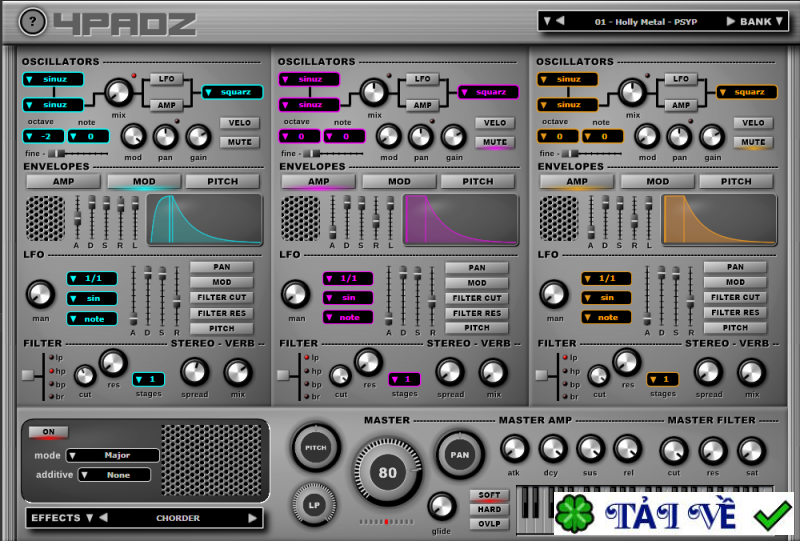Open orange envelope MOD tab
Viewport: 800px width, 541px height.
click(x=658, y=181)
